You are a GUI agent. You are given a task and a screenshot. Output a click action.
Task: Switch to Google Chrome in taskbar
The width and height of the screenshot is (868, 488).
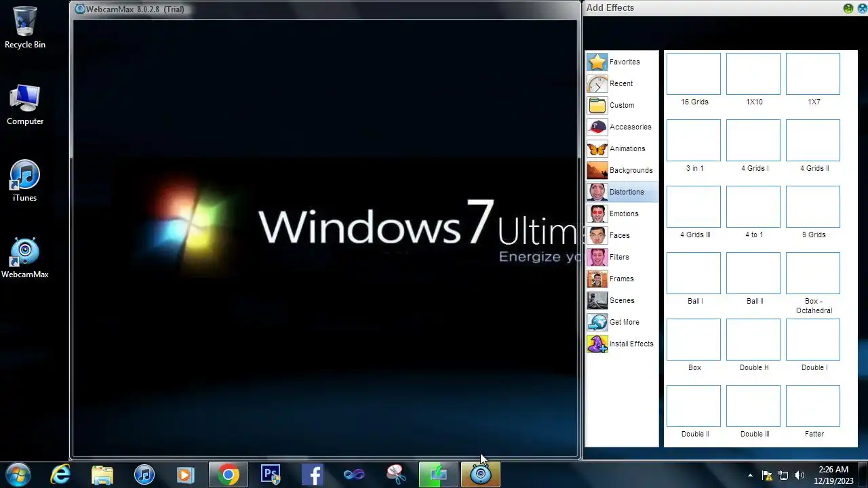pos(229,474)
